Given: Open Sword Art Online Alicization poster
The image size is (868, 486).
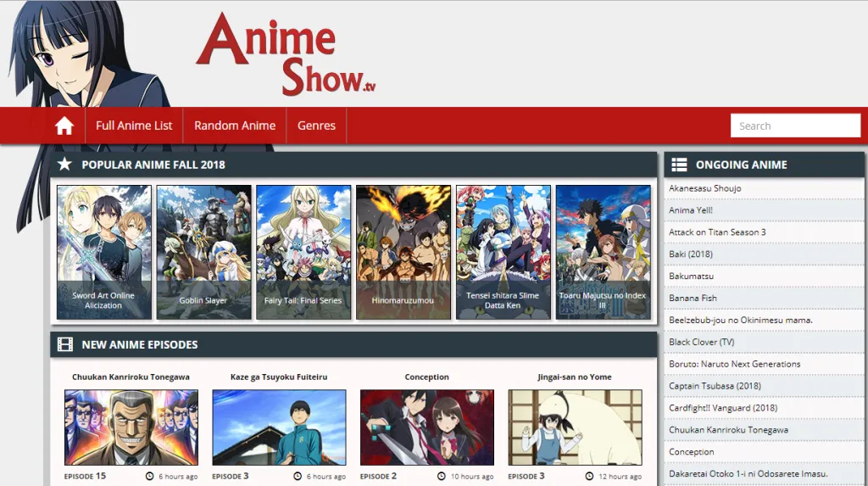Looking at the screenshot, I should click(103, 252).
